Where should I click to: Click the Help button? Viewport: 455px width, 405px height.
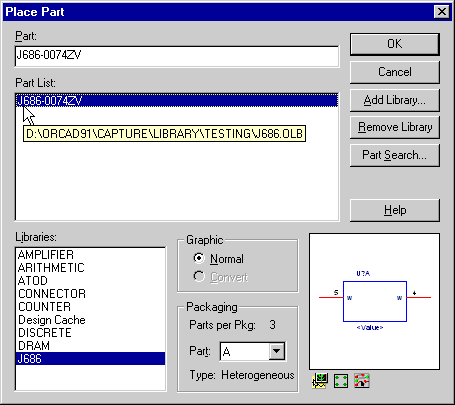pos(395,210)
